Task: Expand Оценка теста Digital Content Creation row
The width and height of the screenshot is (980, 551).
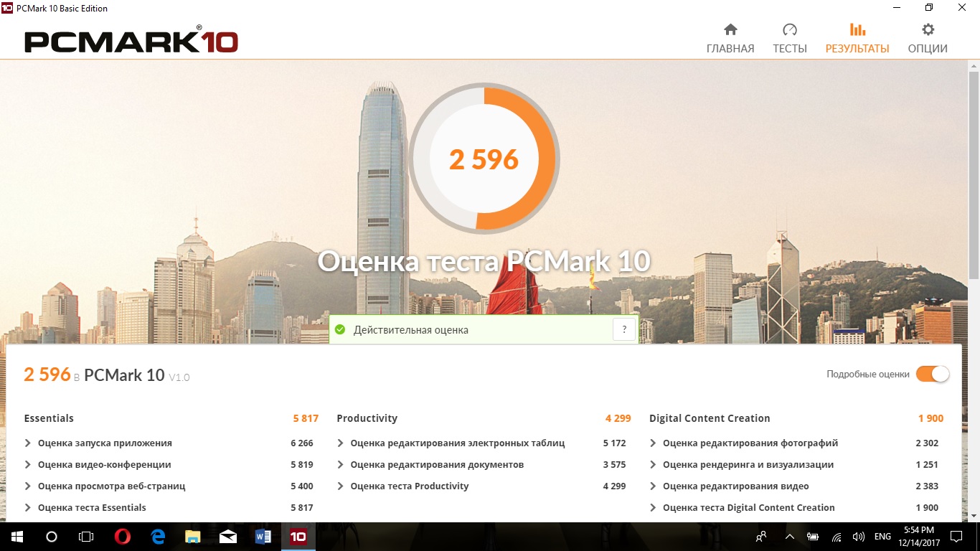Action: coord(794,507)
